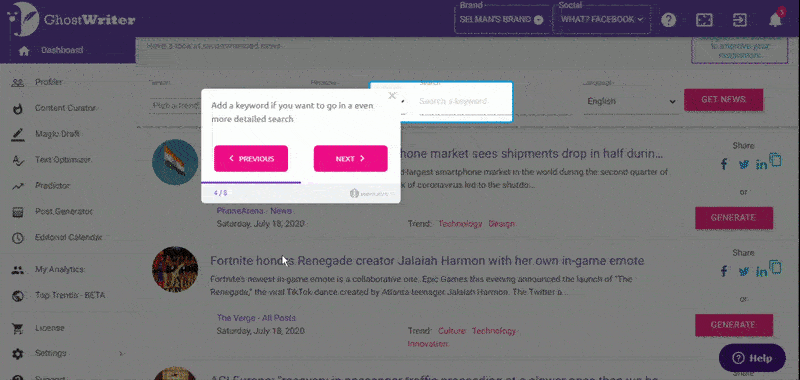Open the English language dropdown
This screenshot has width=800, height=380.
tap(631, 101)
